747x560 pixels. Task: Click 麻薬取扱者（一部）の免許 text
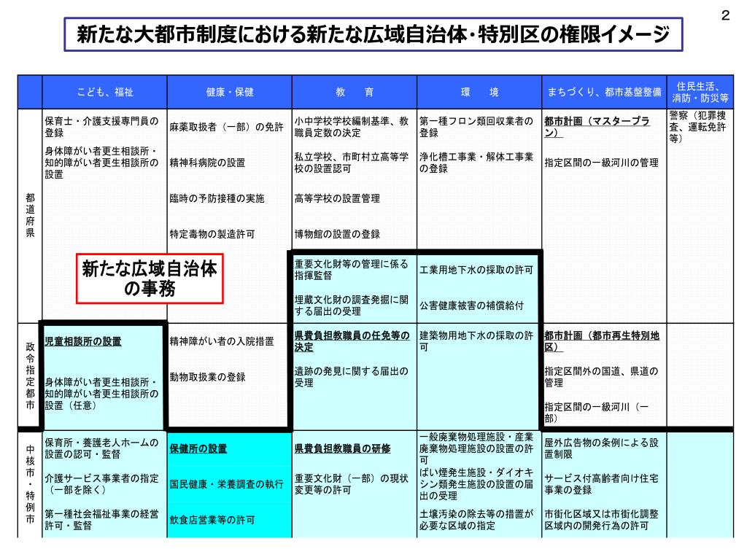[227, 127]
